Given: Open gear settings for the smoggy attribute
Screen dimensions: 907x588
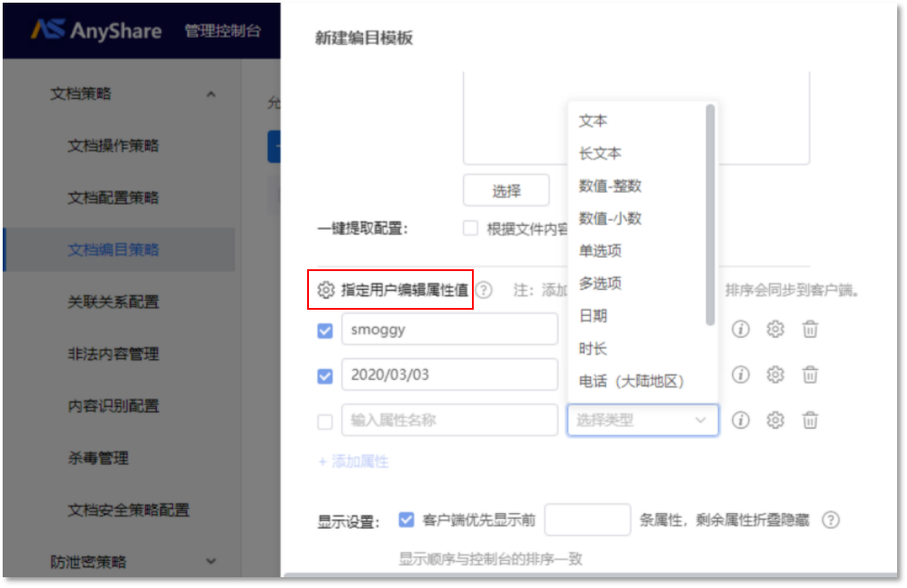Looking at the screenshot, I should click(x=775, y=330).
